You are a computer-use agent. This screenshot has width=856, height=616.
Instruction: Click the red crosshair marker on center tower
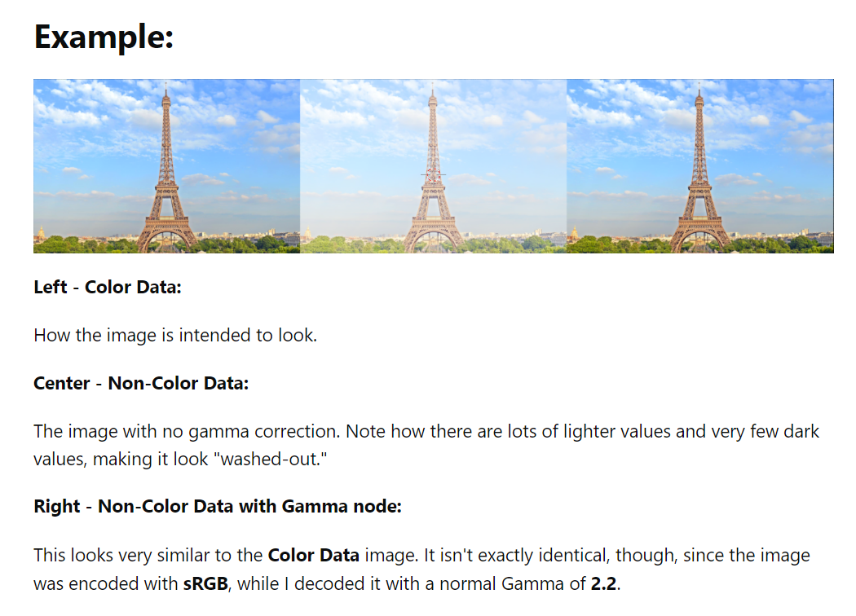pos(433,174)
